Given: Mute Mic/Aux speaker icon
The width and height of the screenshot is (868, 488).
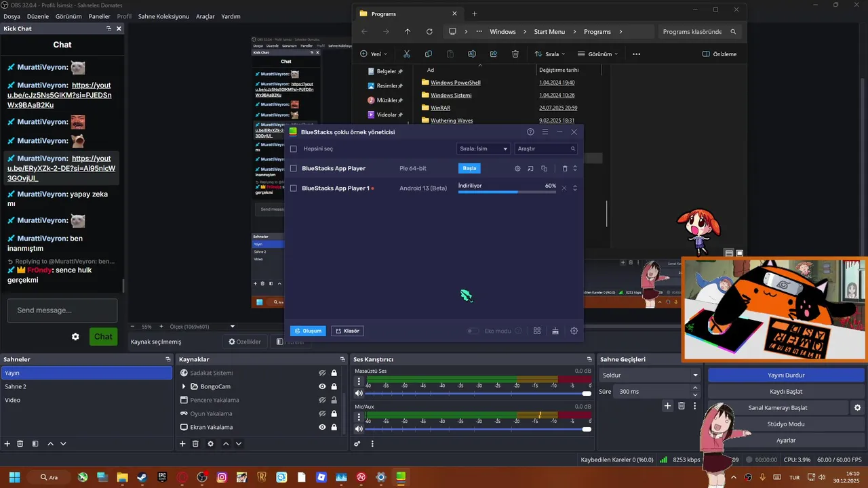Looking at the screenshot, I should 359,428.
